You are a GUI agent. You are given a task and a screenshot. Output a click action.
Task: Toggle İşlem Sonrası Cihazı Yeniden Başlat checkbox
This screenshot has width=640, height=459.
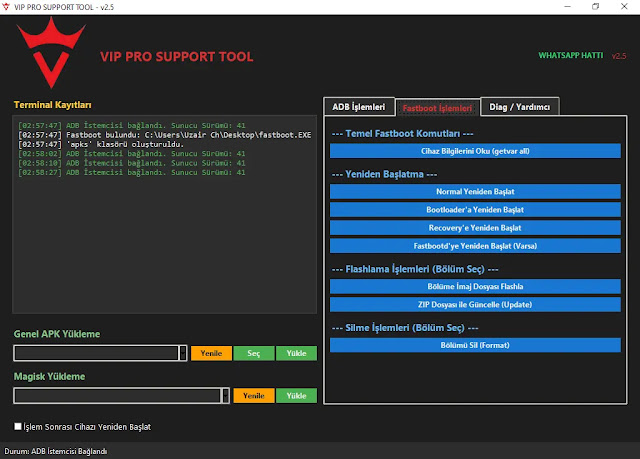[x=18, y=426]
